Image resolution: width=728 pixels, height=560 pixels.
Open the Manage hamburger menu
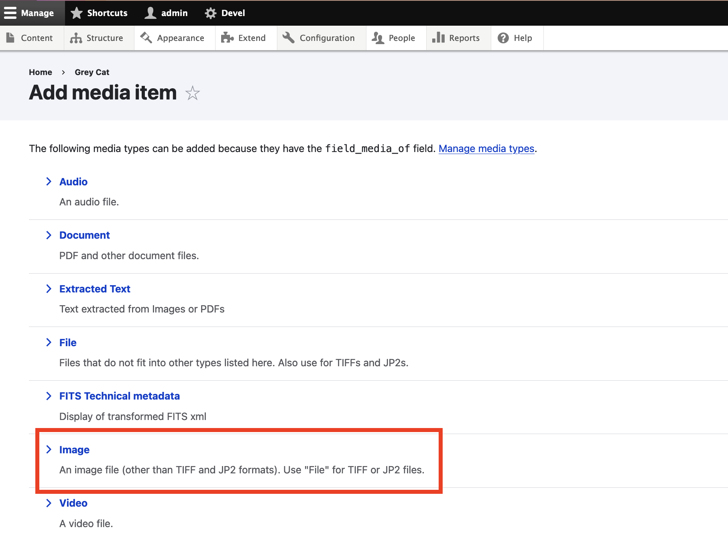(x=10, y=12)
